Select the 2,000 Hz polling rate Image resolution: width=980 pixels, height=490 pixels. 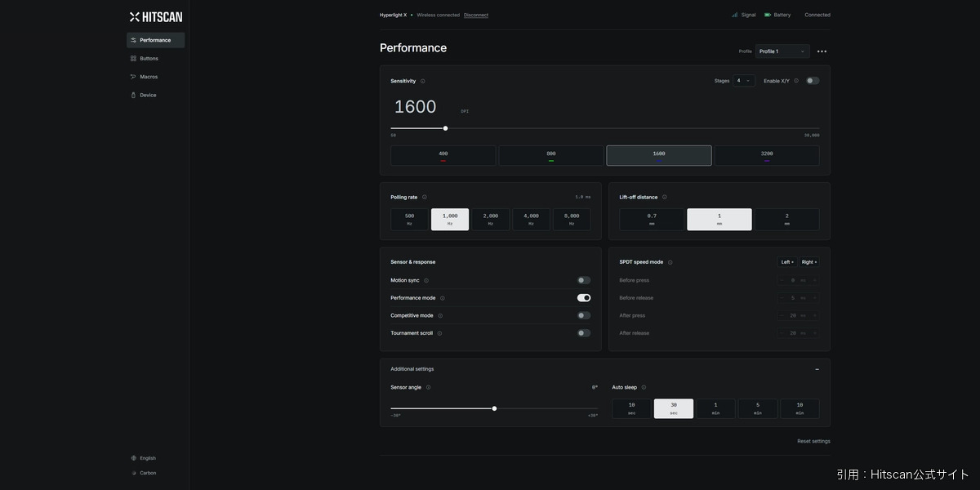point(491,219)
